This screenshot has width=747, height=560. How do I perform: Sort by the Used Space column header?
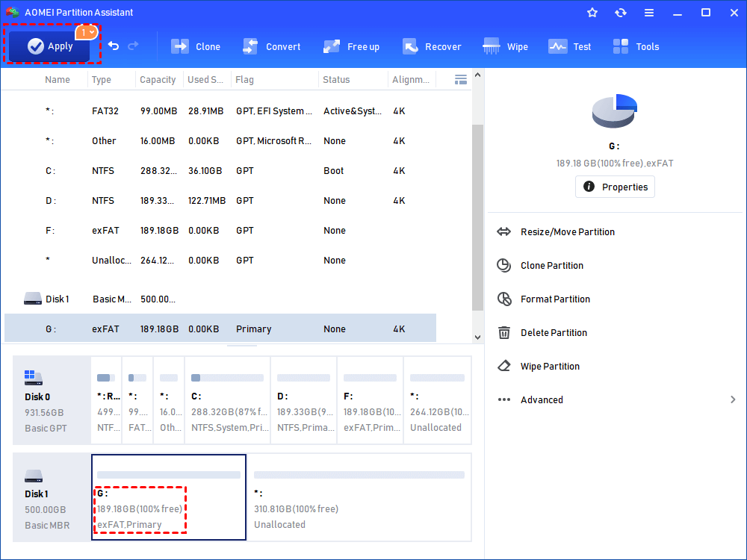point(205,80)
